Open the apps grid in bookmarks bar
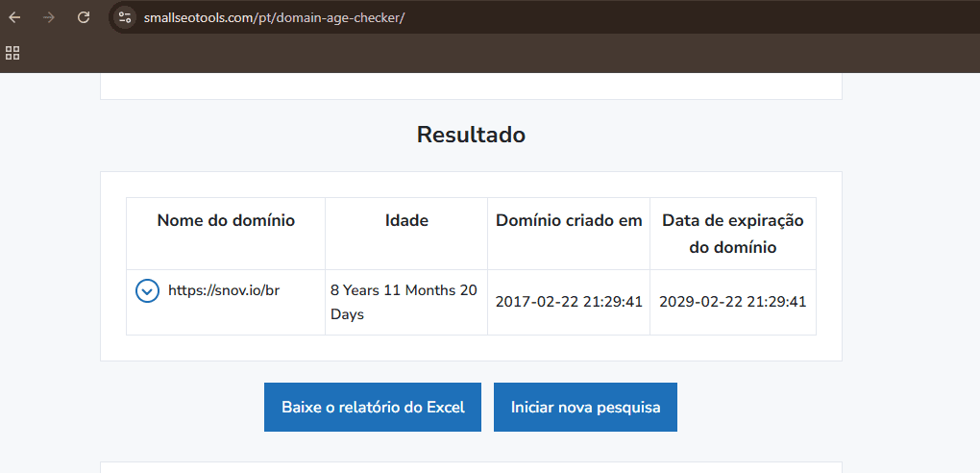 (x=13, y=53)
